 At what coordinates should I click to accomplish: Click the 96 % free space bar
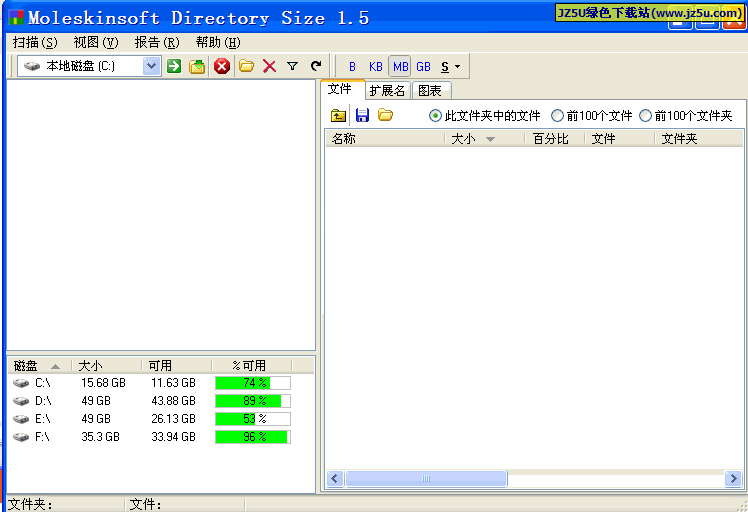click(253, 437)
